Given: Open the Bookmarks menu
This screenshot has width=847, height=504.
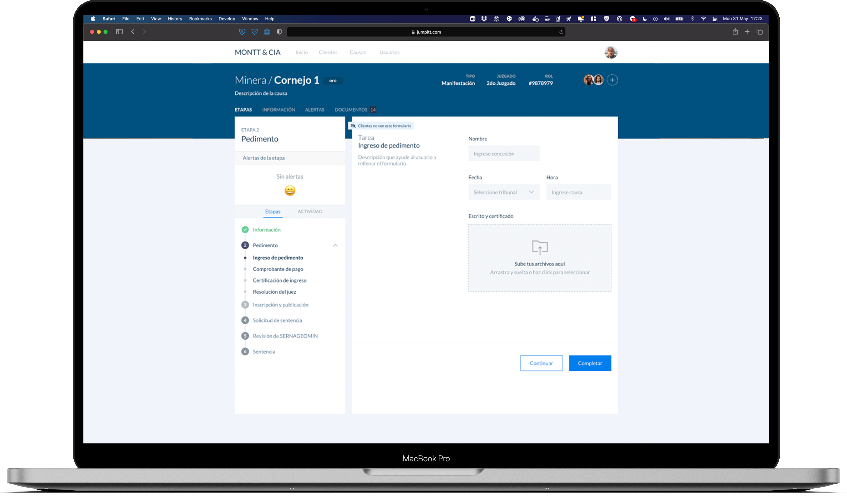Looking at the screenshot, I should tap(200, 19).
